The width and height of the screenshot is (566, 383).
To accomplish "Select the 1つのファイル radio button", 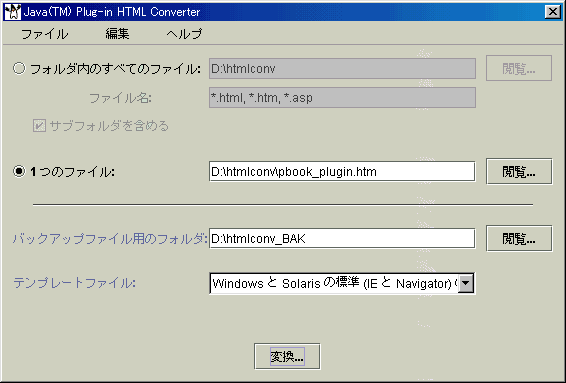I will point(19,171).
